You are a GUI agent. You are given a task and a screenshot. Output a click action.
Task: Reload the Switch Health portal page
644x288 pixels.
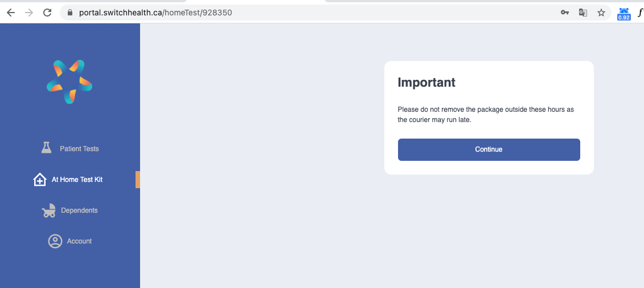coord(47,13)
